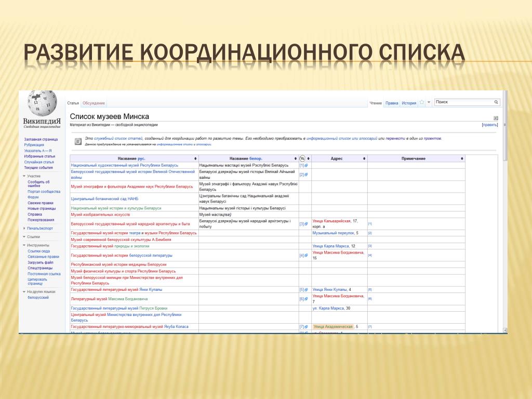Open the Пожертвования link
This screenshot has width=532, height=399.
pyautogui.click(x=41, y=220)
